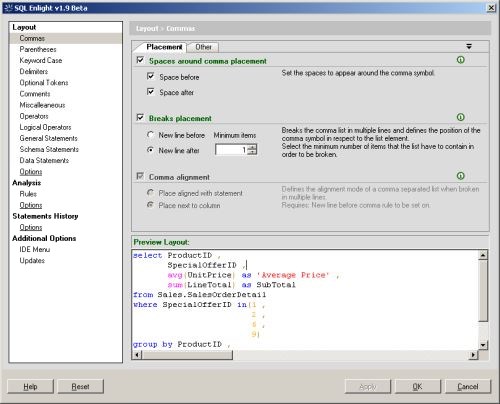500x404 pixels.
Task: Open tab options dropdown arrow icon
Action: 469,47
